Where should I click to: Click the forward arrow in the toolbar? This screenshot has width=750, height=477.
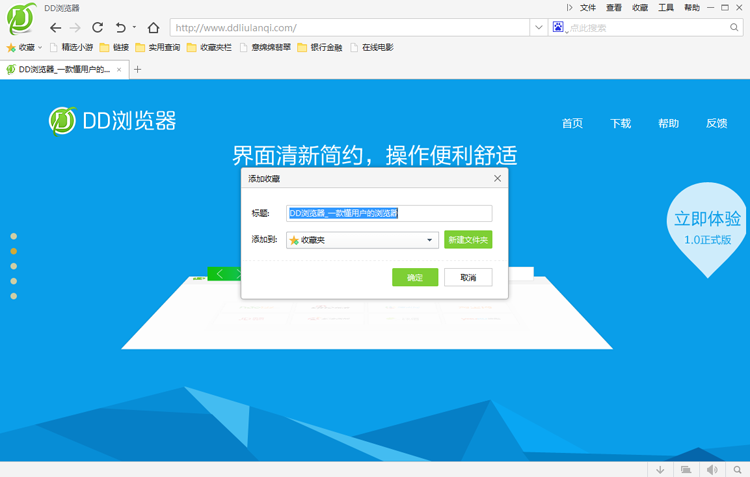tap(75, 28)
